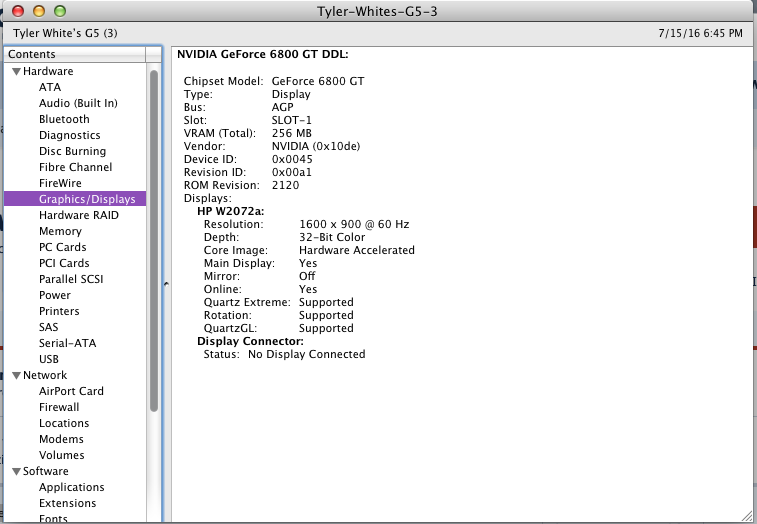Select Modems entry

(61, 439)
